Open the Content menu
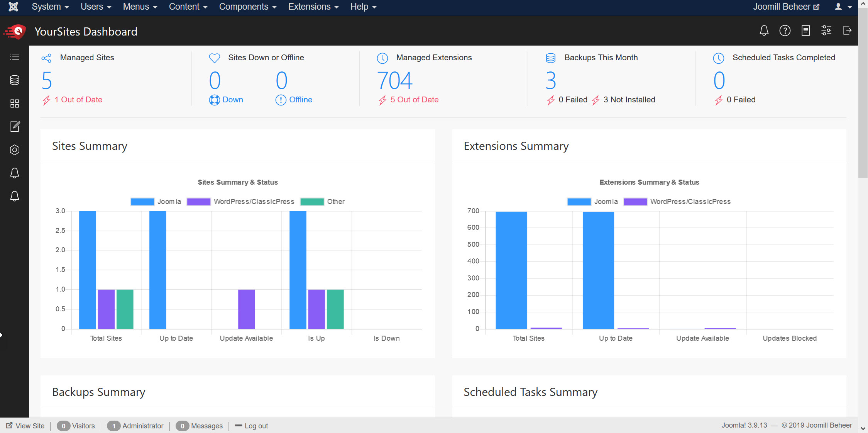The image size is (868, 433). tap(188, 7)
